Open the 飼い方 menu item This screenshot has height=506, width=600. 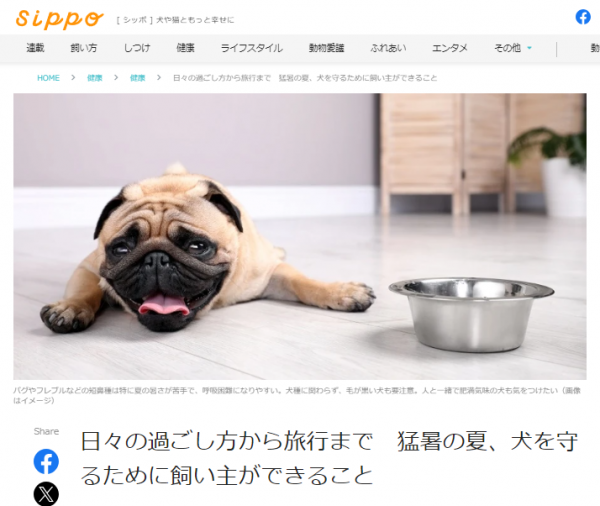pos(84,48)
